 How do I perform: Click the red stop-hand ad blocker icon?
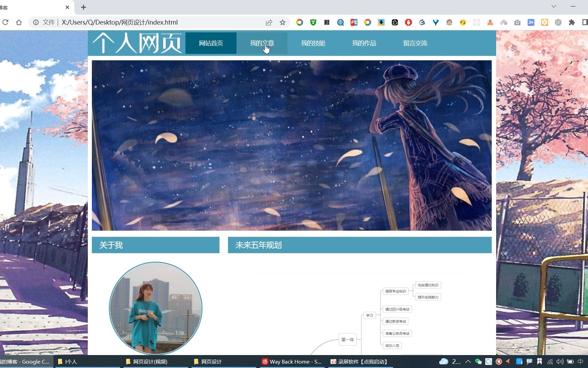tap(408, 22)
